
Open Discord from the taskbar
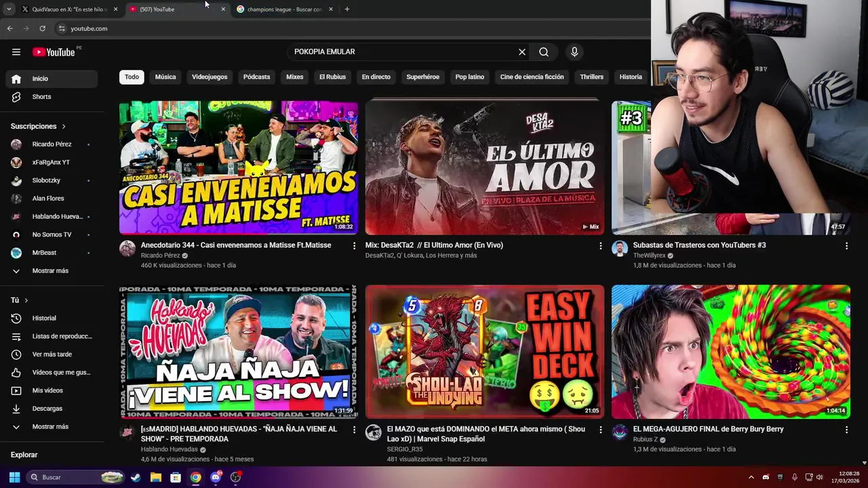[216, 477]
